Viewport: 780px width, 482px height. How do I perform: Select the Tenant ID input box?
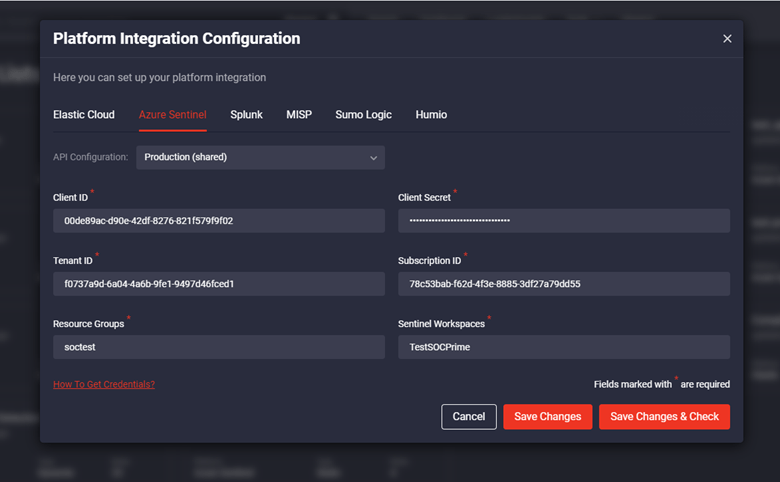tap(218, 284)
